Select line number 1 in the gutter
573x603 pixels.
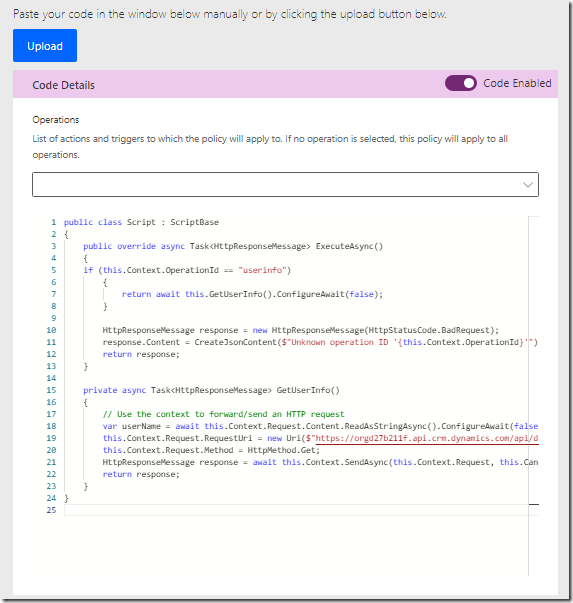tap(53, 222)
